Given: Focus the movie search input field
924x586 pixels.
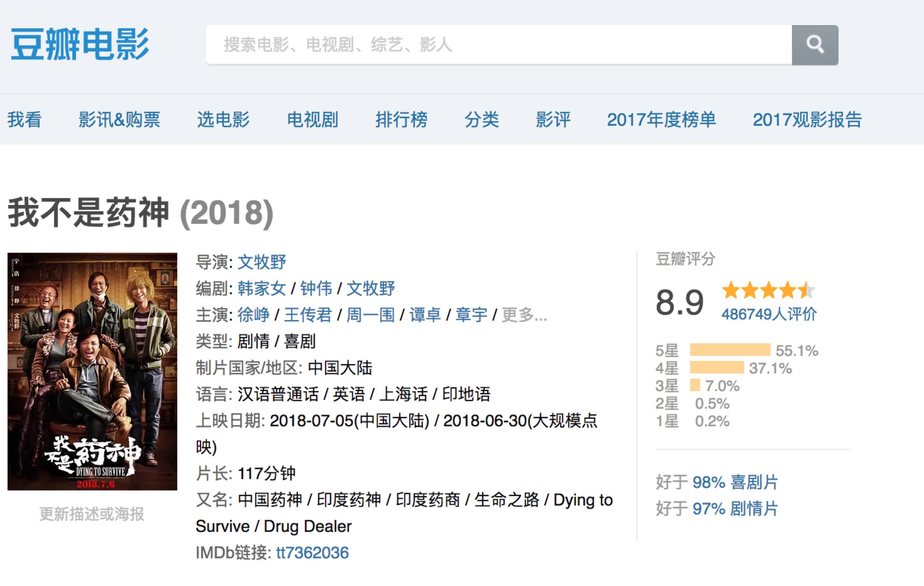Looking at the screenshot, I should [x=499, y=45].
